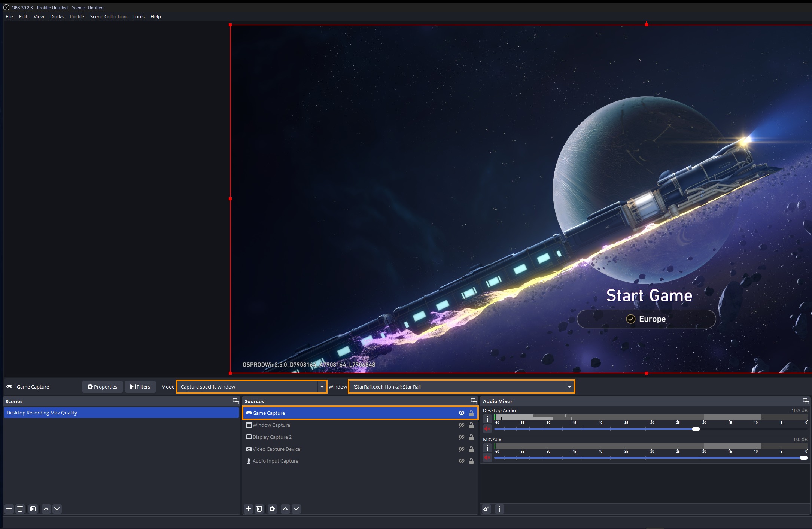Open advanced audio properties
Image resolution: width=812 pixels, height=529 pixels.
tap(486, 509)
